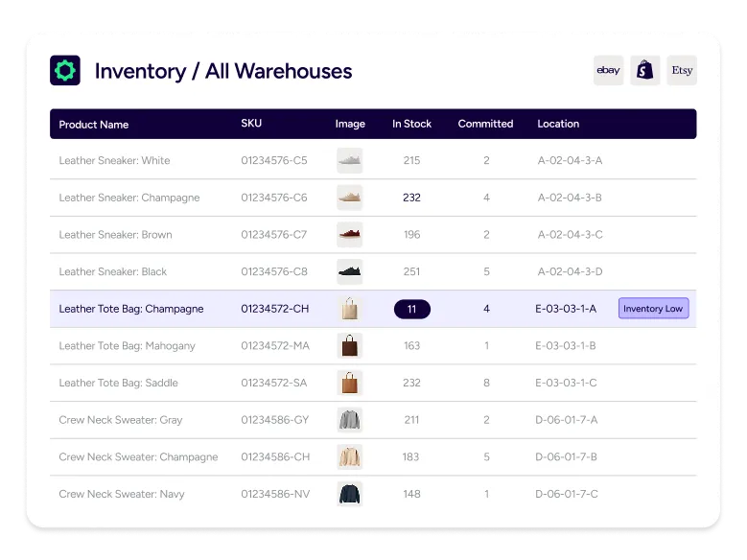
Task: Sort by the SKU column header
Action: (251, 124)
